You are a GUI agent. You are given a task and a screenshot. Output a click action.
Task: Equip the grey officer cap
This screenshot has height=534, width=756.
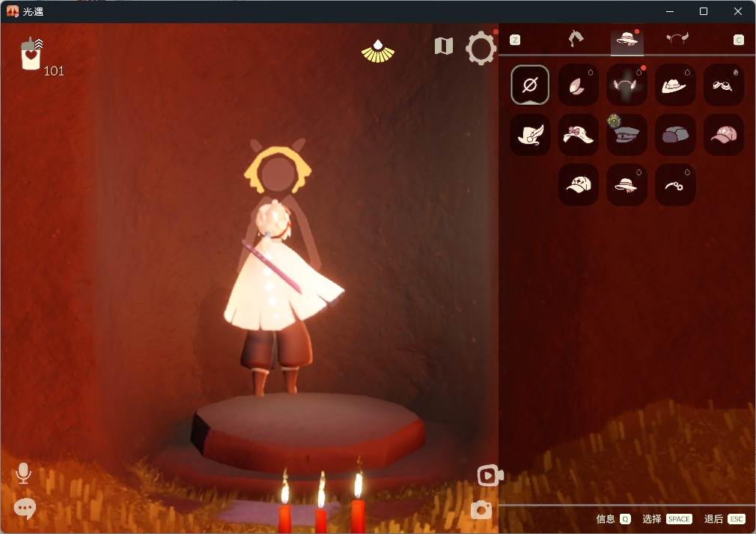[627, 135]
